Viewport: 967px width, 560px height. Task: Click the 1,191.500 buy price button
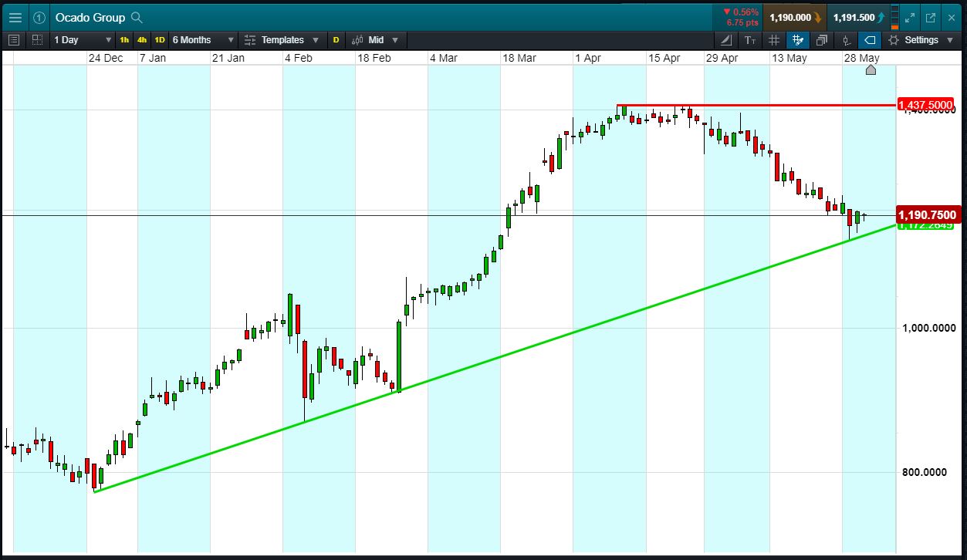click(x=858, y=17)
